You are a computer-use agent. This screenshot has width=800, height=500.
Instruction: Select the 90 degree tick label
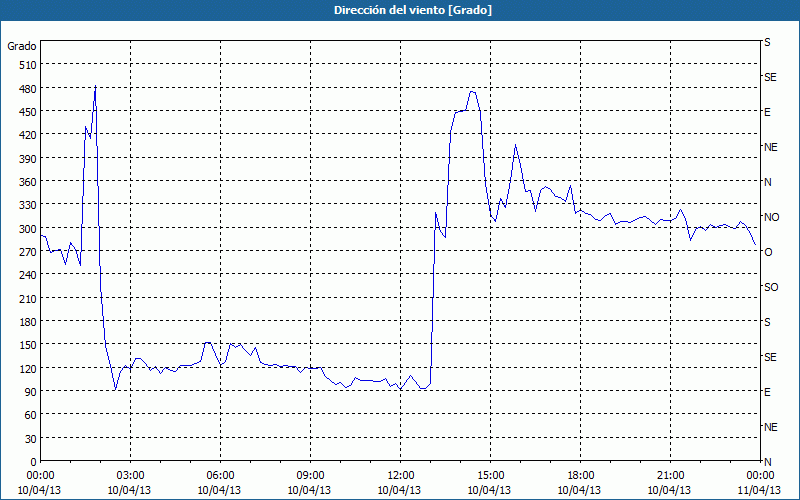click(31, 392)
